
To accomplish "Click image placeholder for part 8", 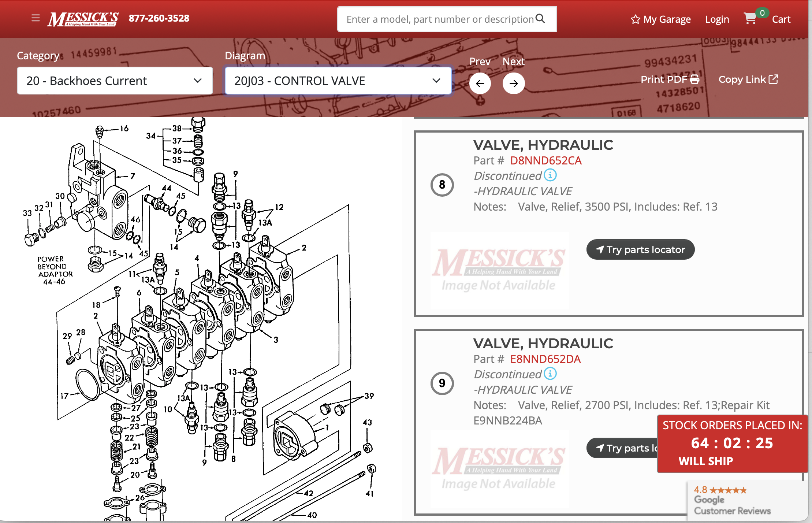I will point(499,270).
